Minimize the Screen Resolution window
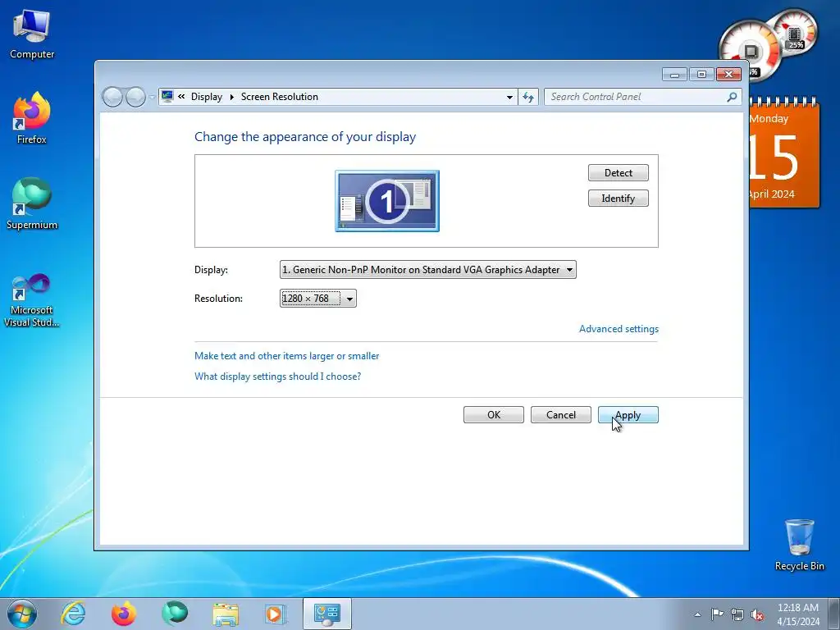The width and height of the screenshot is (840, 630). 674,75
